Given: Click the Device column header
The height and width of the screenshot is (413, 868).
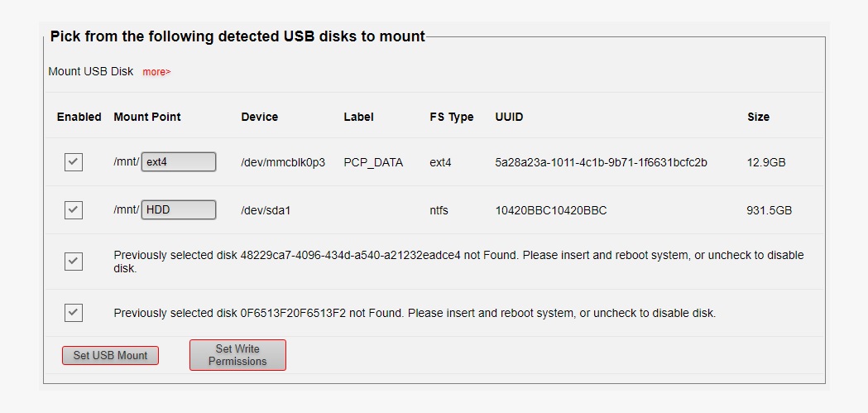Looking at the screenshot, I should [260, 117].
